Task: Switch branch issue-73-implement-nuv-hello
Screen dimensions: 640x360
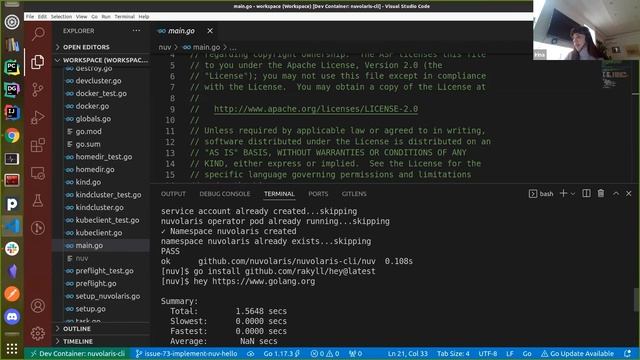Action: coord(186,353)
